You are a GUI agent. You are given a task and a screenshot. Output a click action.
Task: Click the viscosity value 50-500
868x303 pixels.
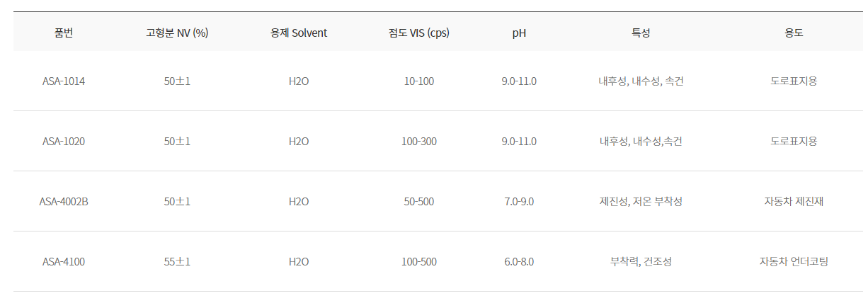click(x=419, y=202)
